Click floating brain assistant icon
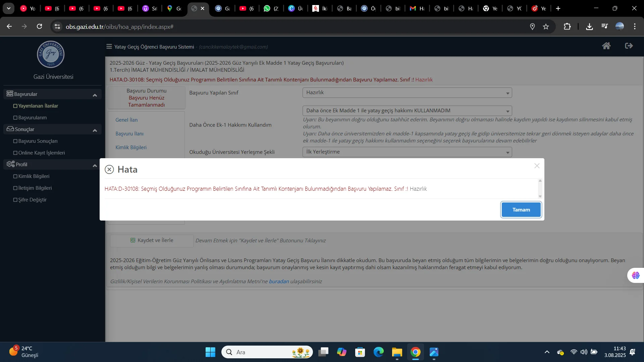This screenshot has width=644, height=362. click(636, 275)
